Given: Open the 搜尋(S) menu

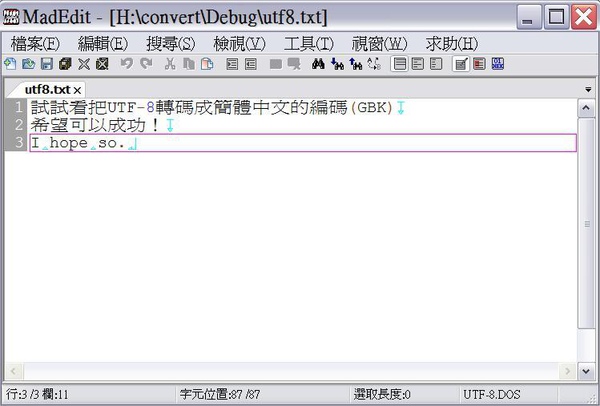Looking at the screenshot, I should [x=171, y=44].
